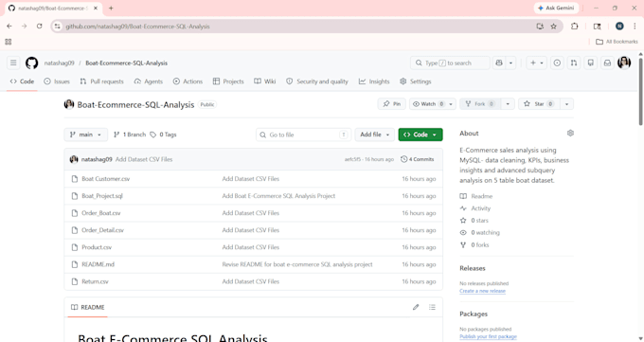Open install/cast icon in address bar

click(x=540, y=27)
